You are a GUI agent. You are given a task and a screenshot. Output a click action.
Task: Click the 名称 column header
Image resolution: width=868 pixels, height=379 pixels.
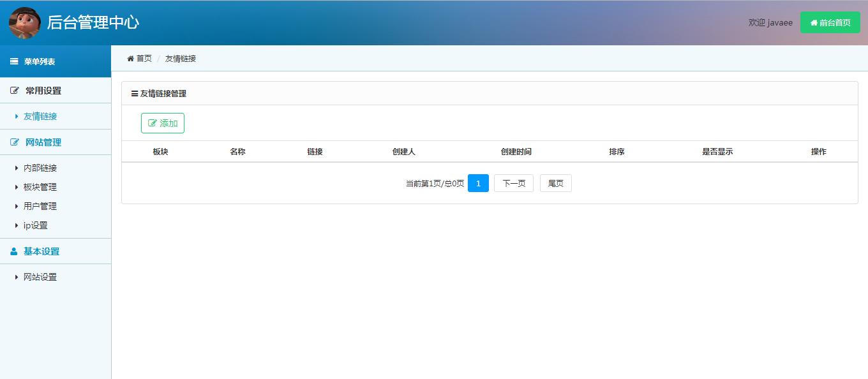(x=238, y=152)
